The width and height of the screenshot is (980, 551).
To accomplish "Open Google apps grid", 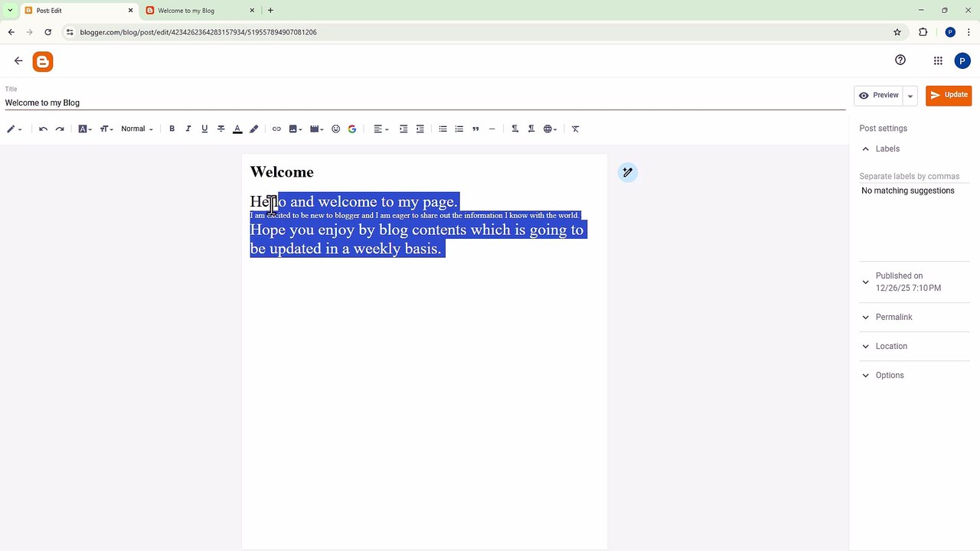I will click(938, 61).
